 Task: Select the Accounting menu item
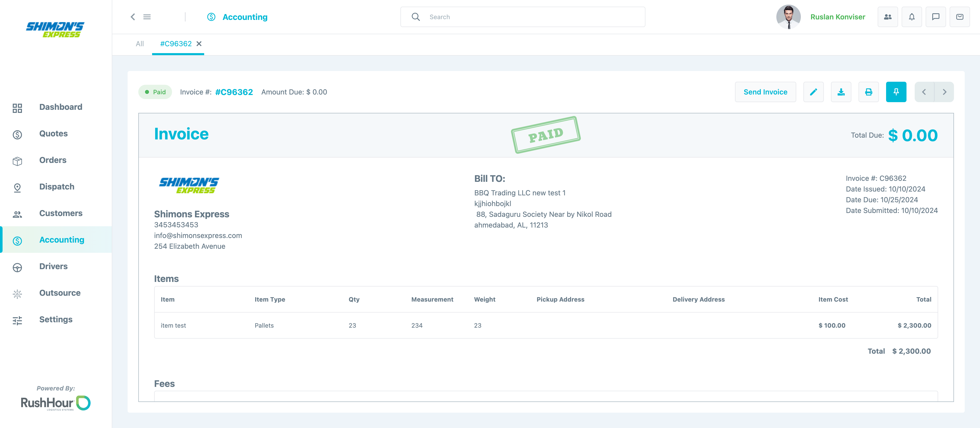(62, 240)
